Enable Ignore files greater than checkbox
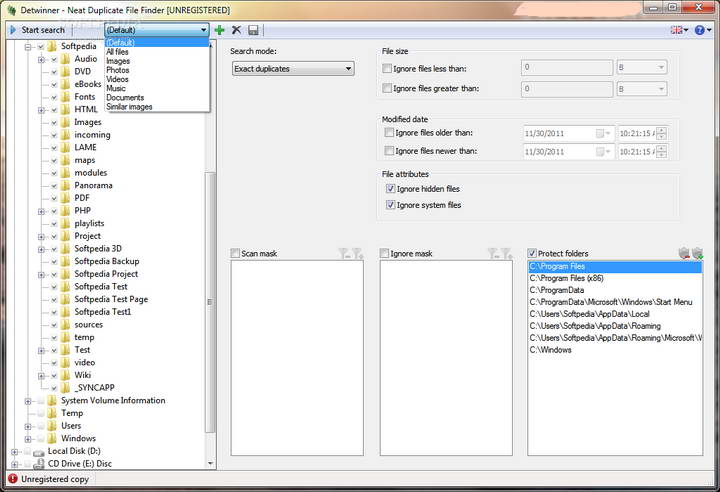Viewport: 720px width, 492px height. pyautogui.click(x=387, y=88)
